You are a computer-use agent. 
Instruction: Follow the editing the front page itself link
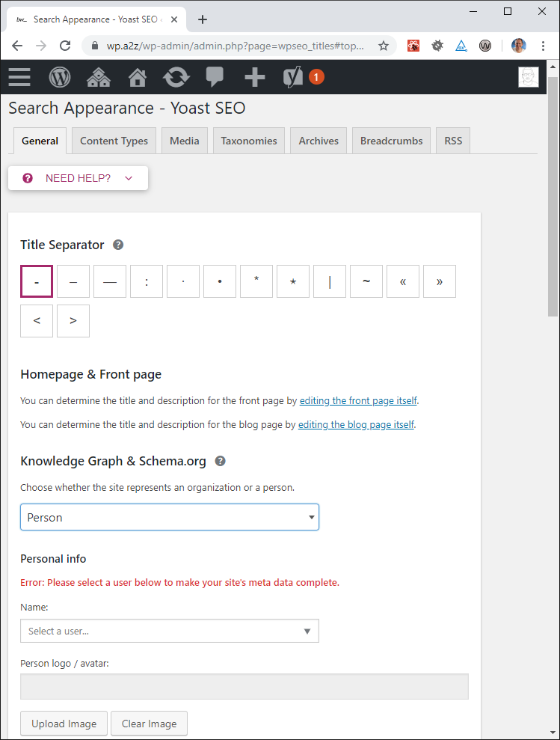coord(358,400)
